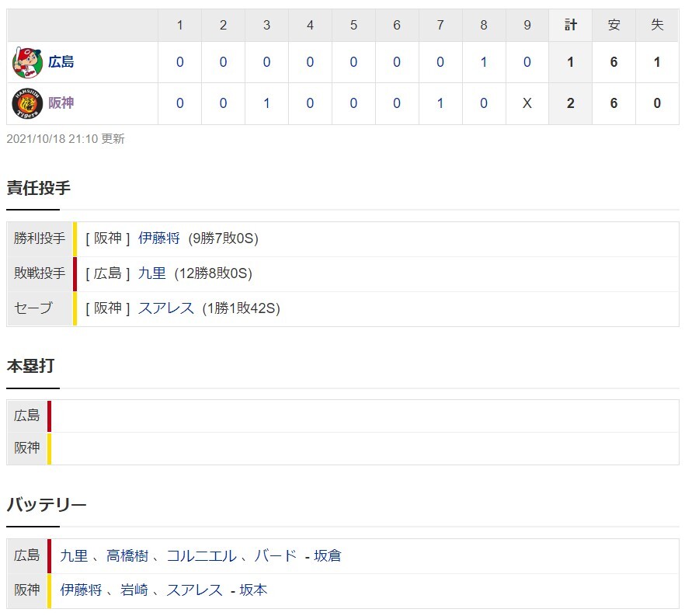The height and width of the screenshot is (616, 685).
Task: Open 岩崎 in Hanshin battery list
Action: (134, 590)
